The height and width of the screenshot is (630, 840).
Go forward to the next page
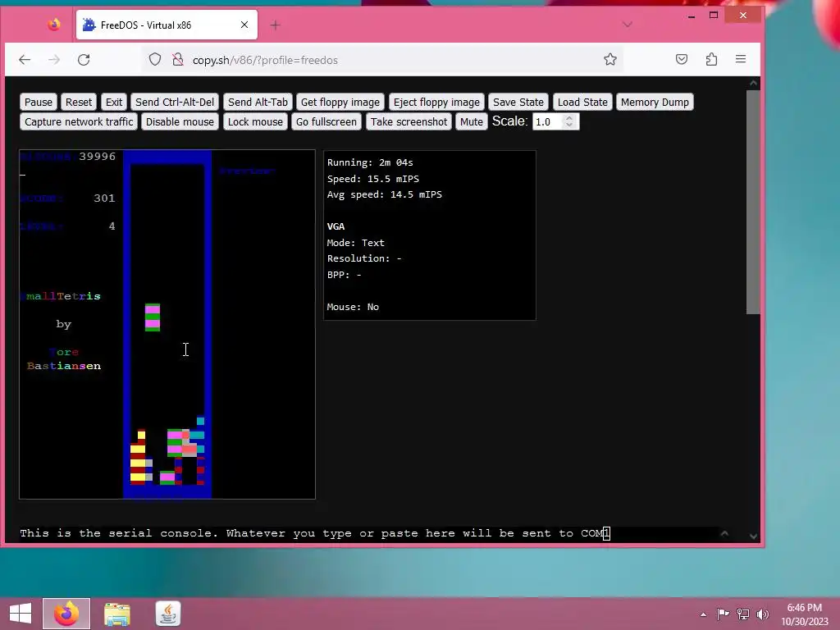pyautogui.click(x=54, y=59)
